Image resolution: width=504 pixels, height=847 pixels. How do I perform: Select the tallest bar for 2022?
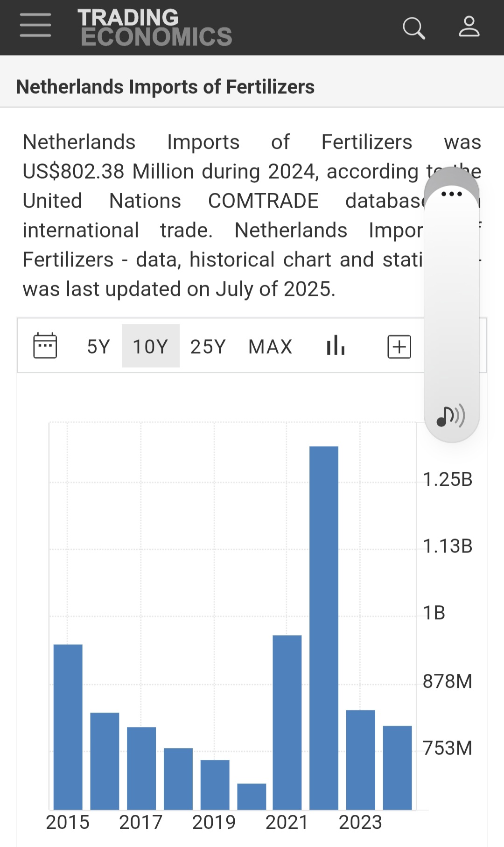coord(323,628)
